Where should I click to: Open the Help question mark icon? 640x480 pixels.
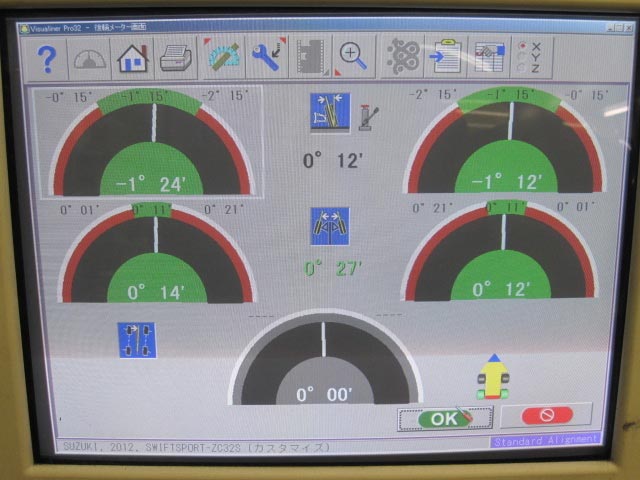[47, 59]
